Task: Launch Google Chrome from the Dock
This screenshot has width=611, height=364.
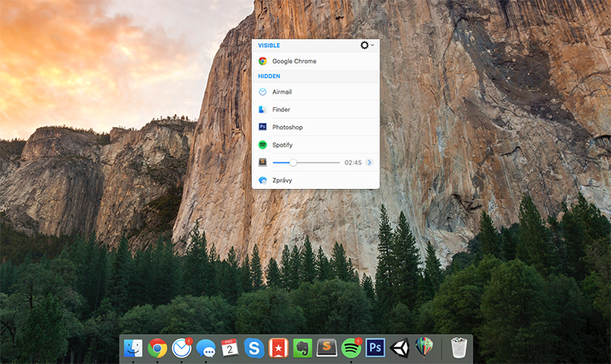Action: [x=158, y=349]
